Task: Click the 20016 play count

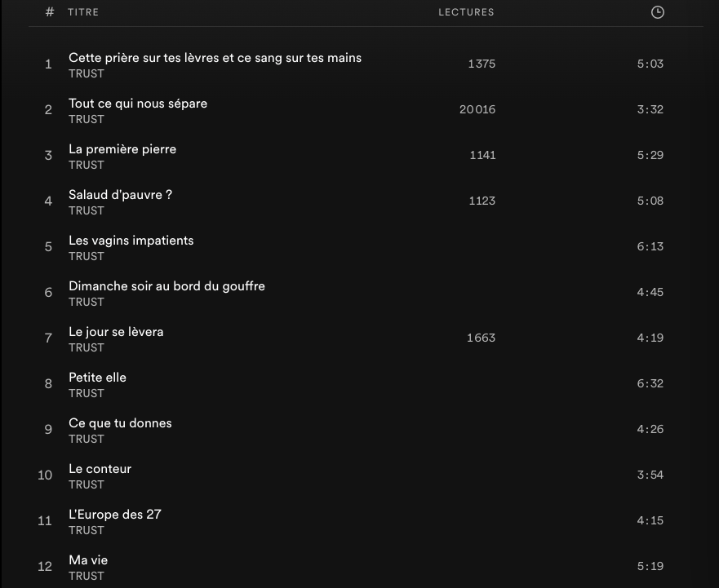Action: (x=477, y=109)
